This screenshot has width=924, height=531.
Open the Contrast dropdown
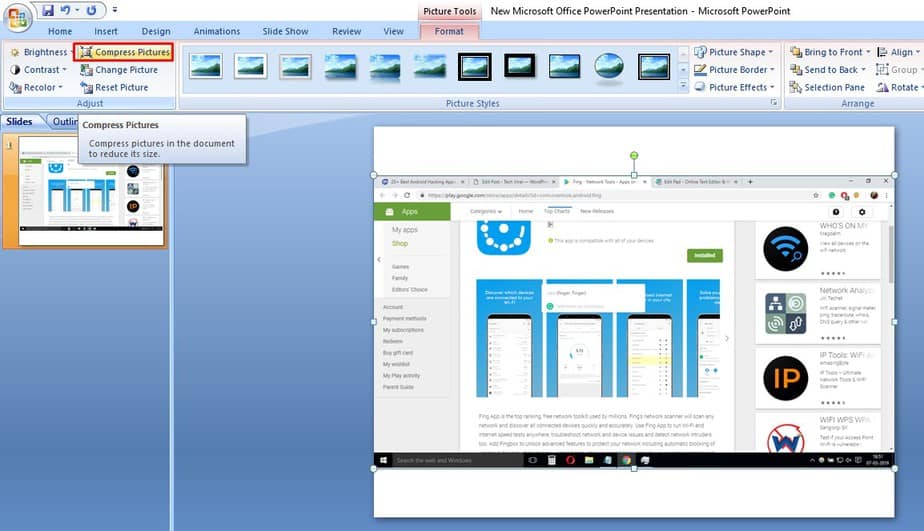[38, 70]
